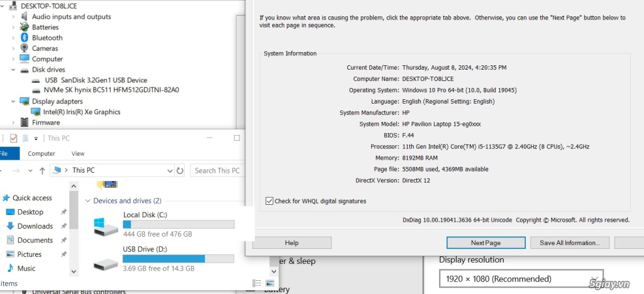Click the Quick access star icon
Image resolution: width=644 pixels, height=294 pixels.
tap(6, 198)
